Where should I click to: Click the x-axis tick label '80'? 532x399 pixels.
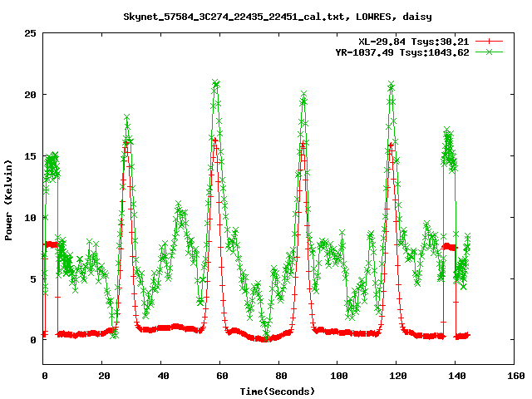click(x=281, y=376)
